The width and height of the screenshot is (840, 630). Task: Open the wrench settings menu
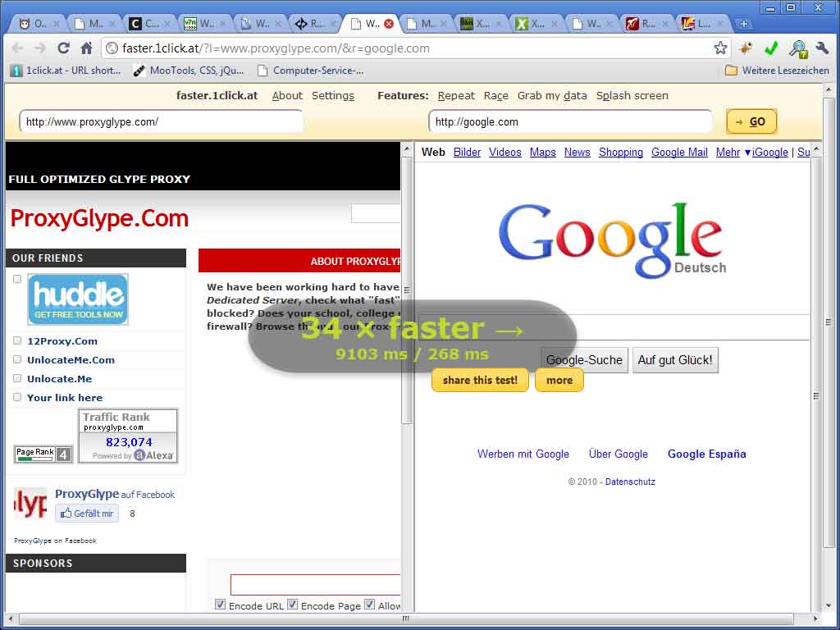tap(822, 48)
